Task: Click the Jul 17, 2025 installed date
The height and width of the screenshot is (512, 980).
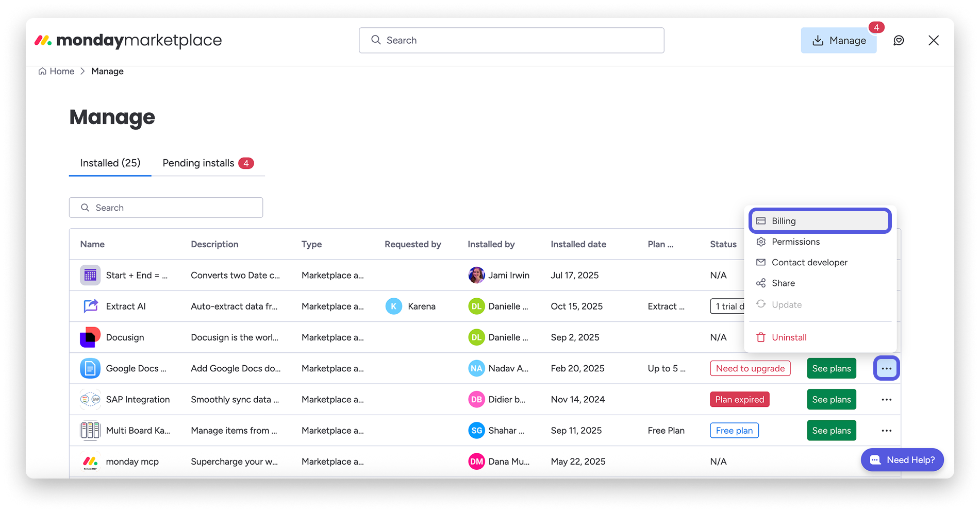Action: click(575, 275)
